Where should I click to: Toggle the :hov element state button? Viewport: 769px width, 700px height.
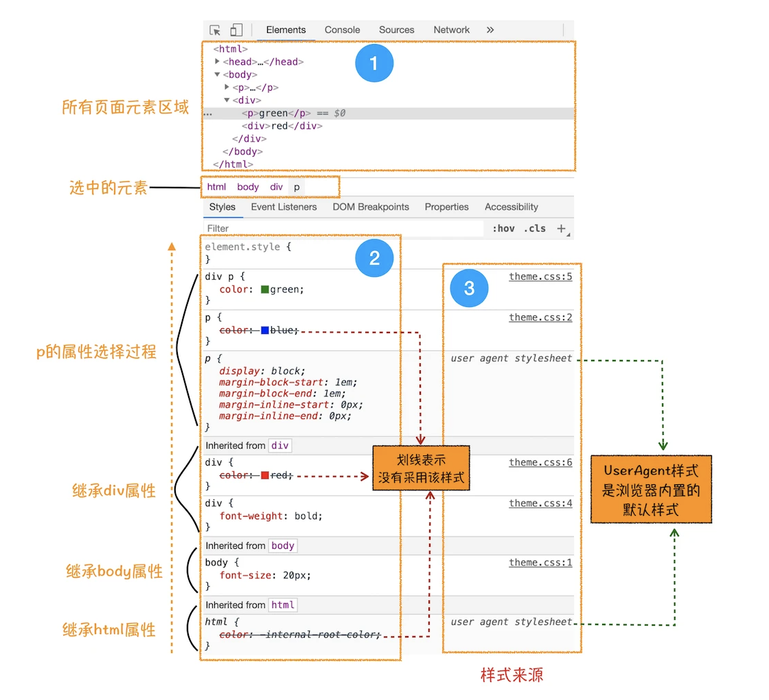(x=504, y=229)
